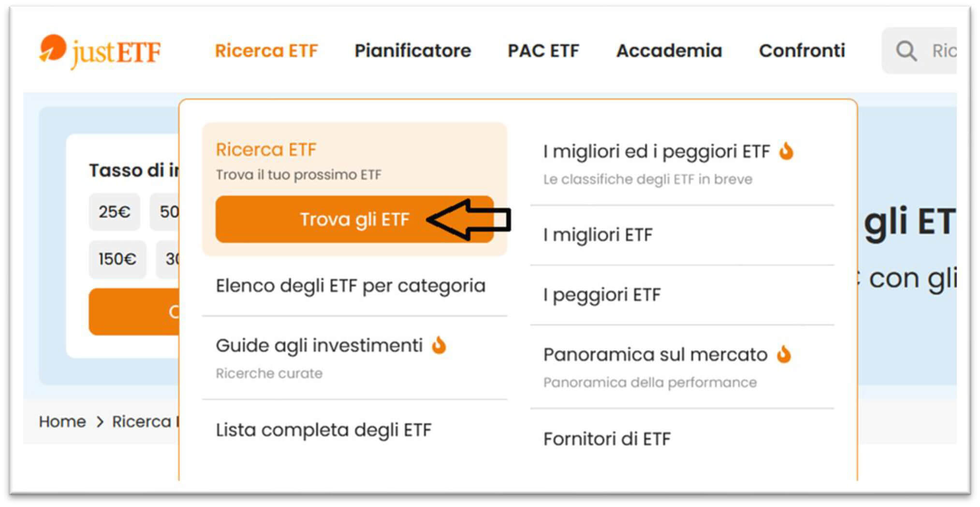The width and height of the screenshot is (980, 507).
Task: Click the breadcrumb chevron after Home
Action: click(100, 422)
